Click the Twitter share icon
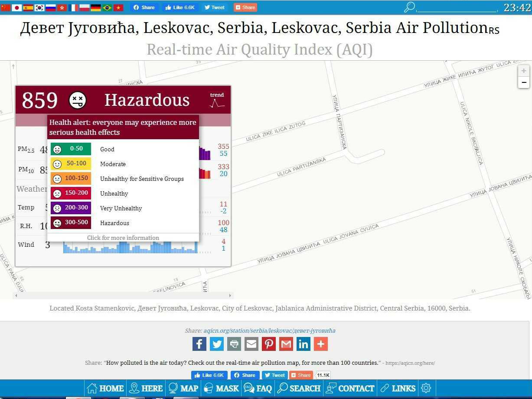 pyautogui.click(x=217, y=344)
